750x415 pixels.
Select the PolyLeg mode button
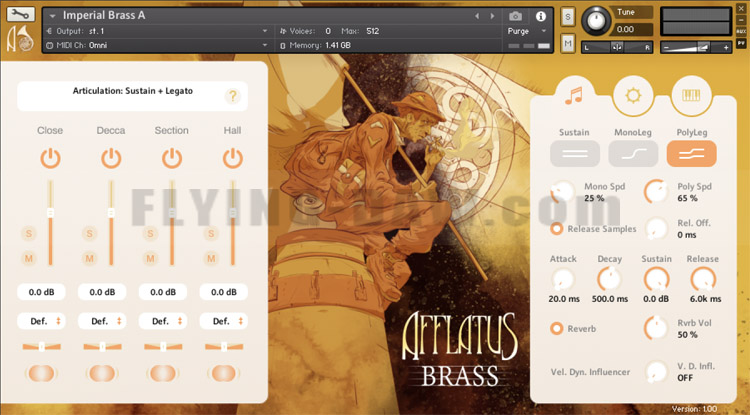(x=692, y=153)
